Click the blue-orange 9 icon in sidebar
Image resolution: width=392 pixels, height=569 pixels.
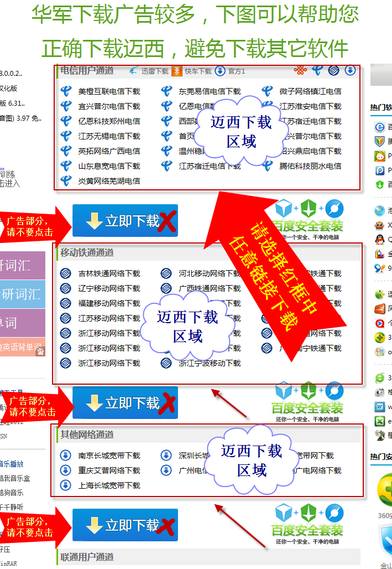[x=379, y=268]
